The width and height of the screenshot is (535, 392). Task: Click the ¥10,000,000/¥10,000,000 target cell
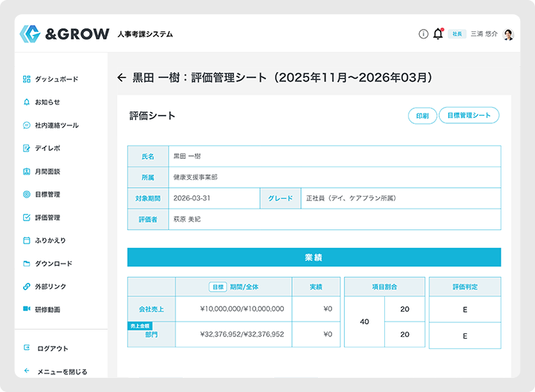click(x=234, y=309)
